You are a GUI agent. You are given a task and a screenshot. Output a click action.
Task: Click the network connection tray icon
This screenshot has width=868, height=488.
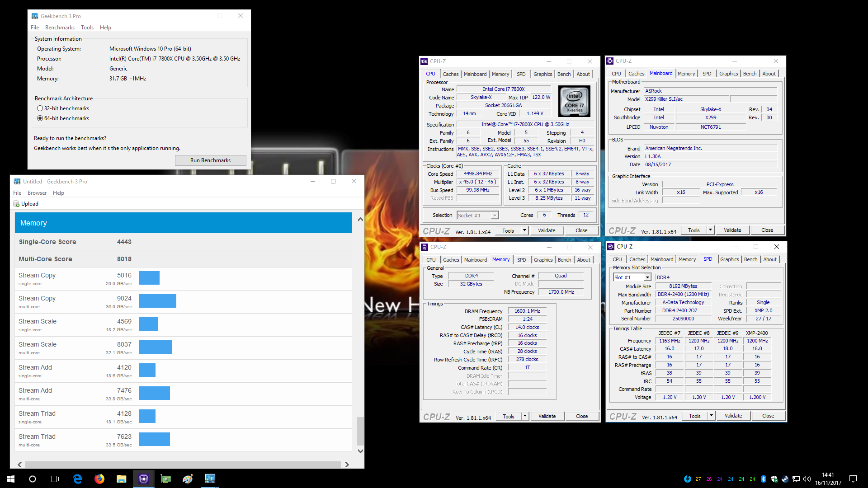(796, 479)
